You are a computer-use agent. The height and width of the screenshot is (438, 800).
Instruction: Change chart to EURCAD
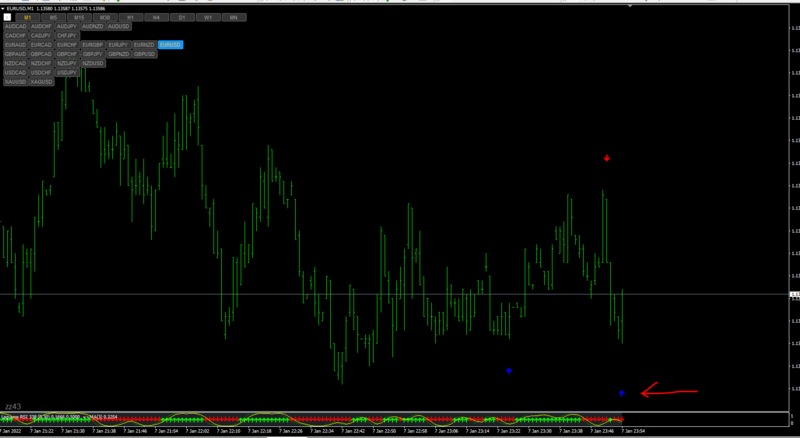(x=41, y=45)
